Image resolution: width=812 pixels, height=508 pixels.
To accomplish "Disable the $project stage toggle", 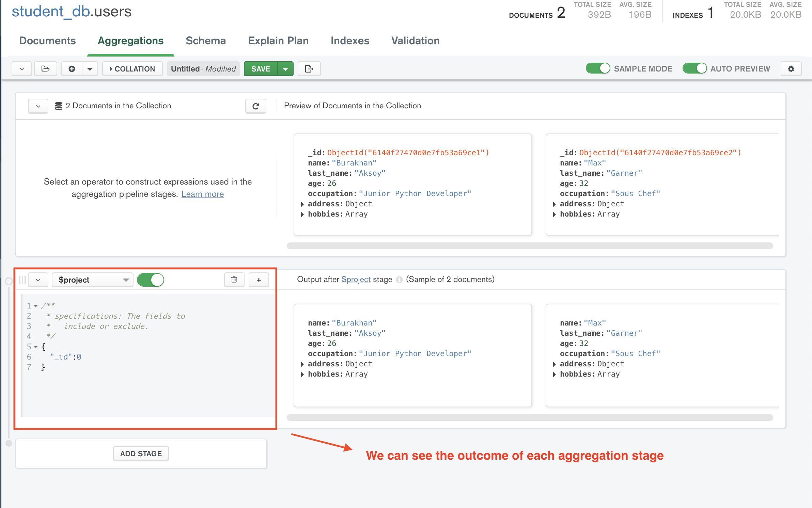I will 150,280.
